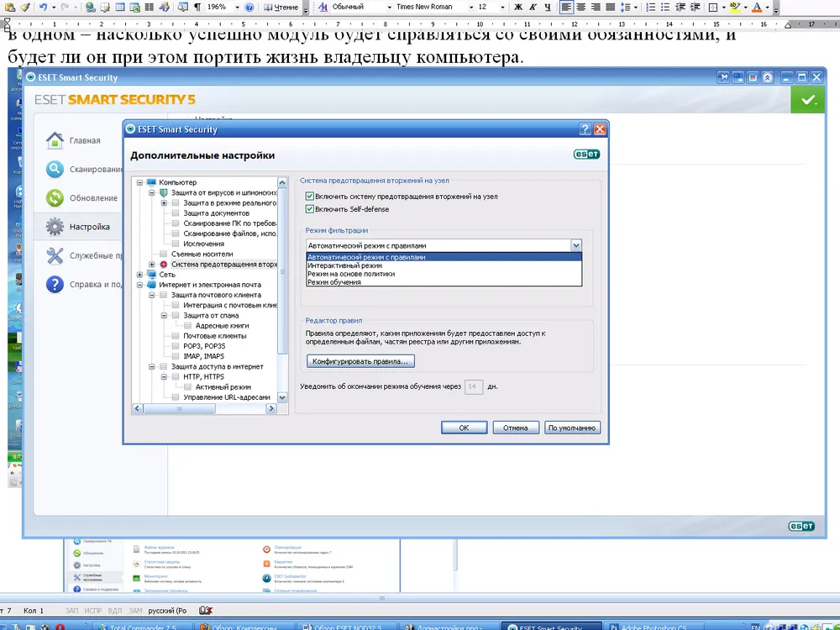Image resolution: width=840 pixels, height=630 pixels.
Task: Click the Underline formatting icon
Action: [x=548, y=8]
